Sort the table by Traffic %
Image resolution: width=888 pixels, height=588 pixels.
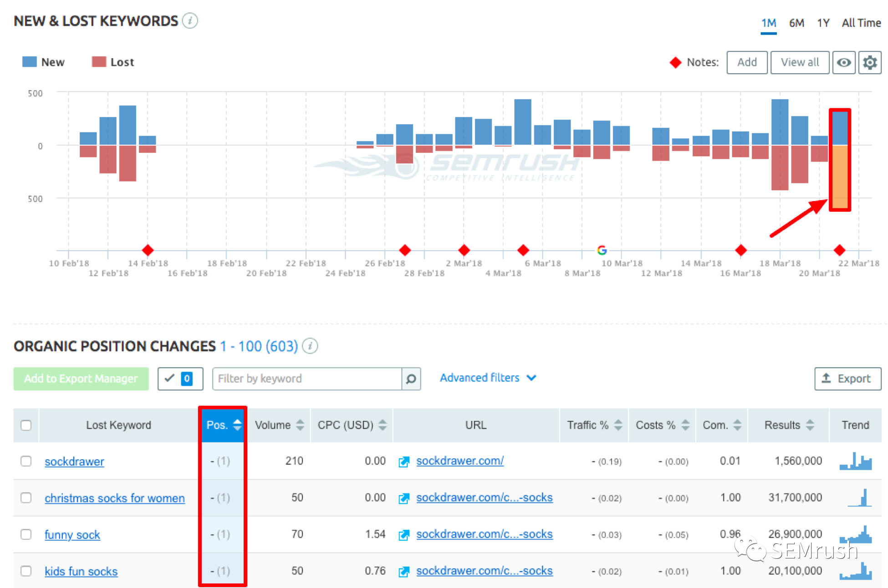click(x=594, y=425)
